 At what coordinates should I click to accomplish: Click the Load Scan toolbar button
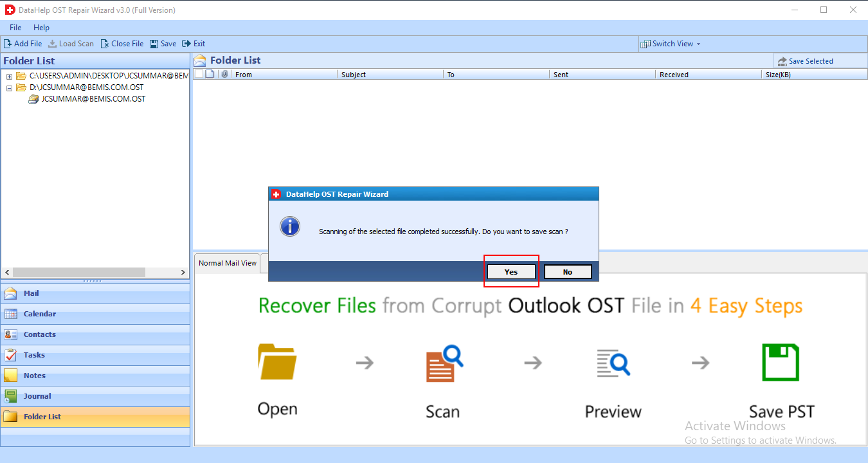pyautogui.click(x=71, y=44)
